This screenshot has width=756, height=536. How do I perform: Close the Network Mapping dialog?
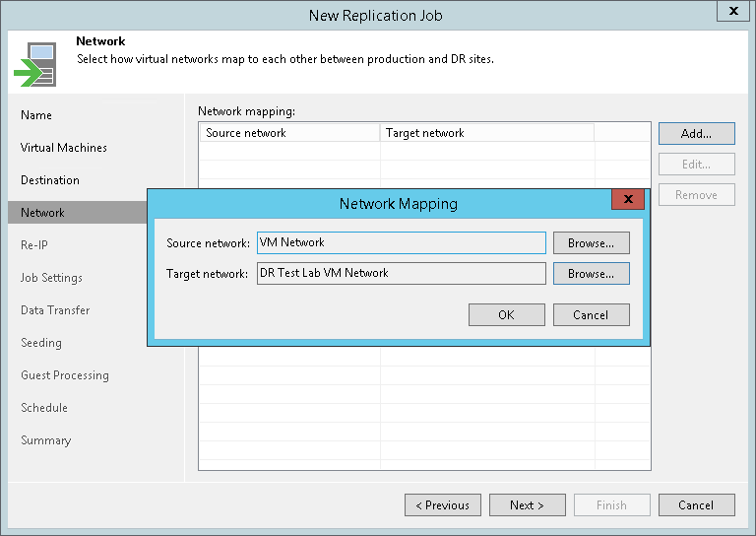628,199
